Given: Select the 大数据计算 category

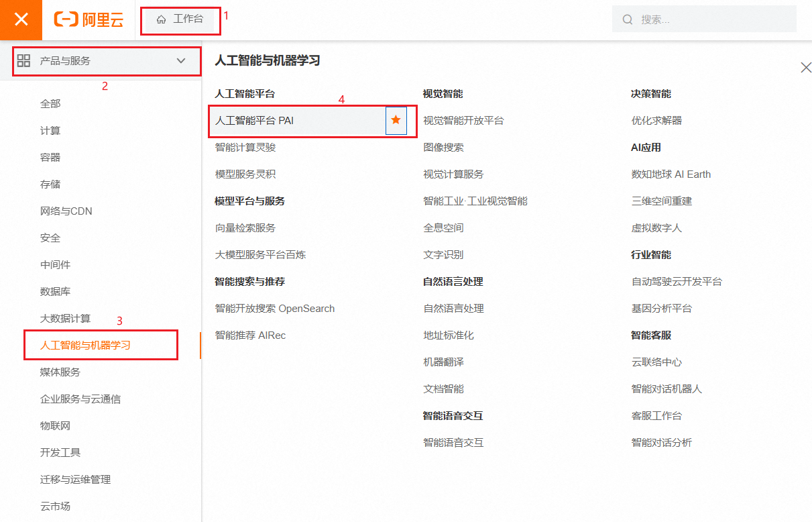Looking at the screenshot, I should (x=65, y=319).
